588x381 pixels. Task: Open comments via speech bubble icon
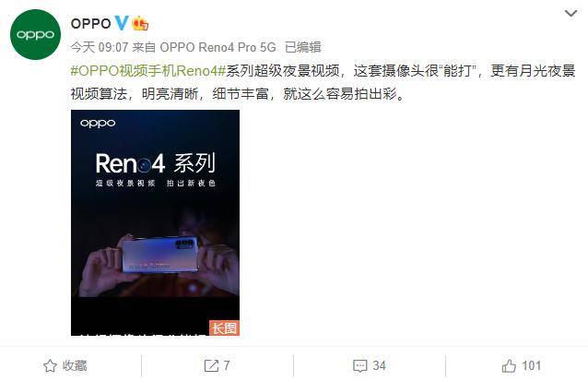point(360,365)
